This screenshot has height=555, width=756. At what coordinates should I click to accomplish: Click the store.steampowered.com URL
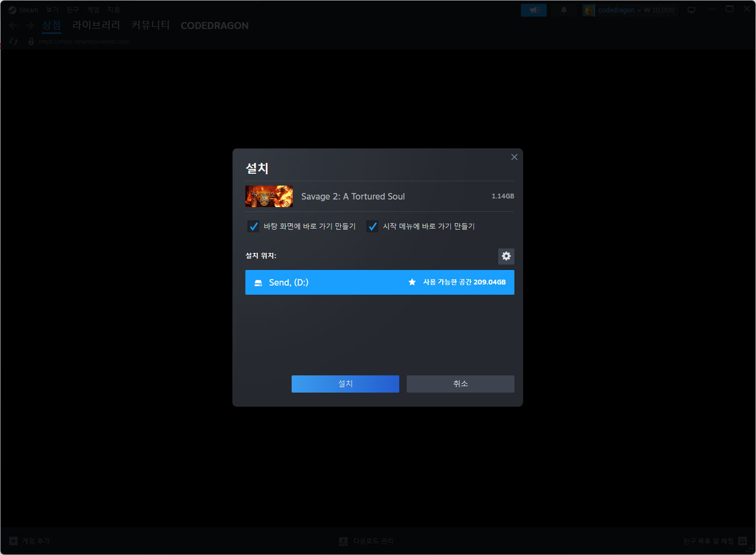click(x=84, y=41)
